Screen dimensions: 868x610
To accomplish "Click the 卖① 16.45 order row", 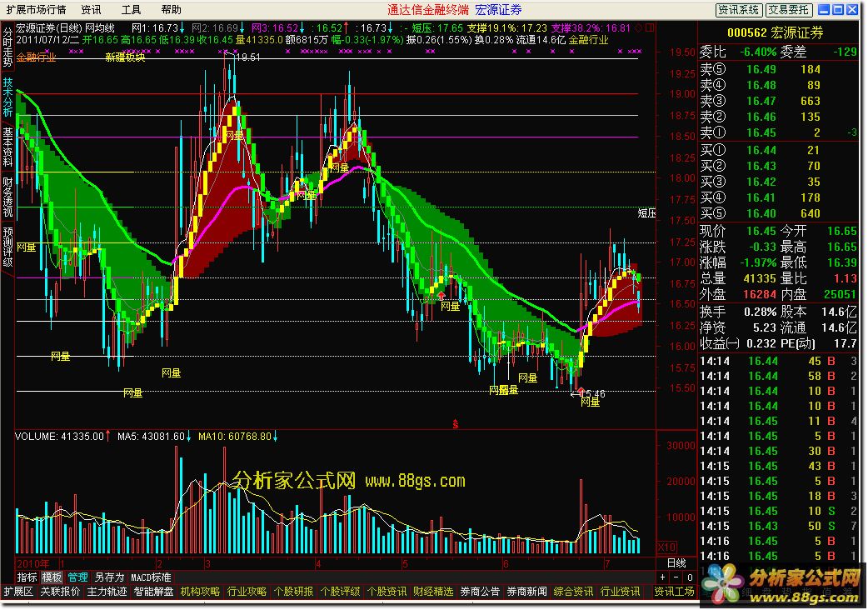I will tap(778, 132).
